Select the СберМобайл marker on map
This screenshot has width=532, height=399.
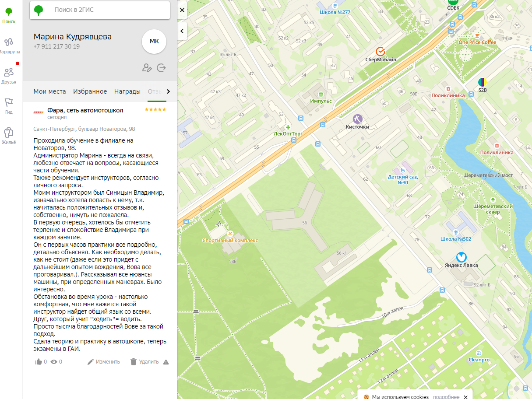(380, 52)
